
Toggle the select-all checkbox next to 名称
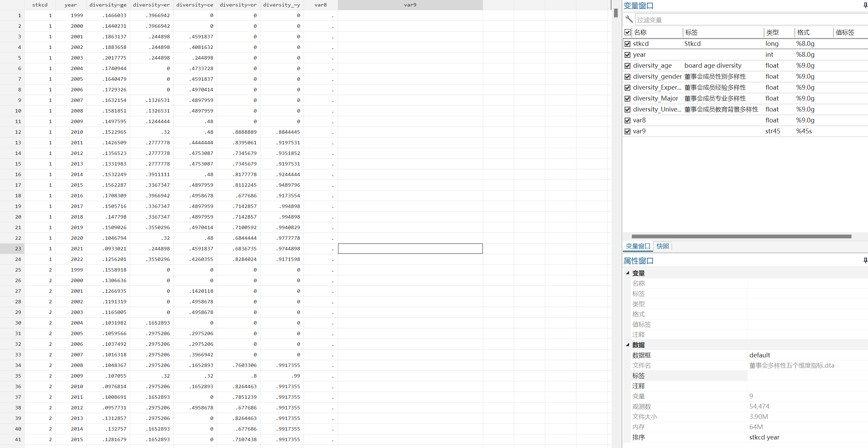628,32
